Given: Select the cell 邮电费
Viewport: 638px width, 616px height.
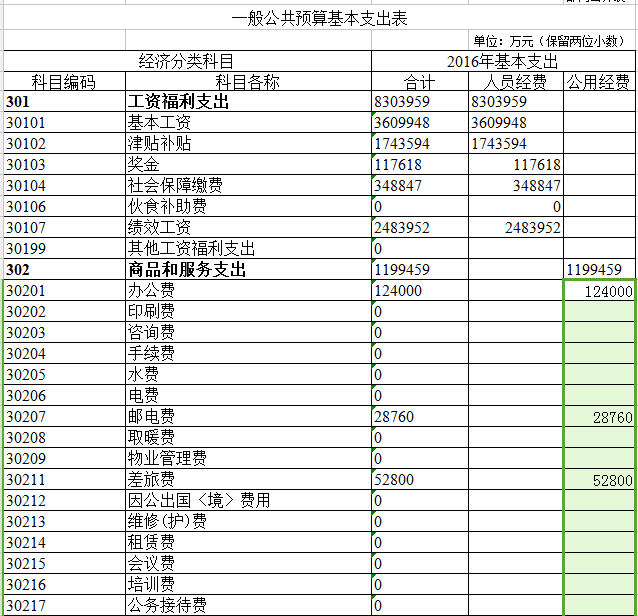Looking at the screenshot, I should click(x=248, y=416).
